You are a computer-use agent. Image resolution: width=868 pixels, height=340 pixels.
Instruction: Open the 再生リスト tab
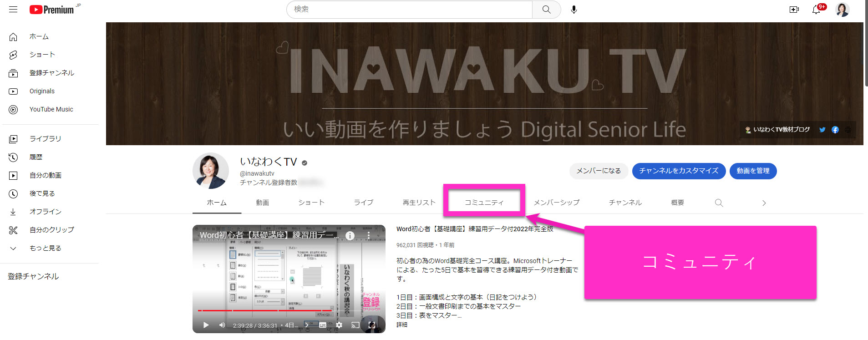(x=419, y=203)
